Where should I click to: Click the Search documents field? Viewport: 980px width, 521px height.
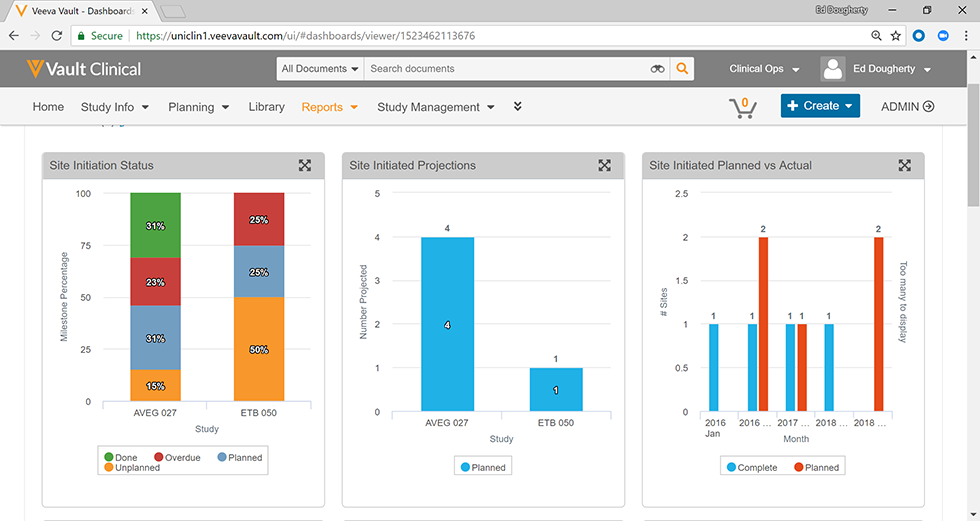coord(505,69)
